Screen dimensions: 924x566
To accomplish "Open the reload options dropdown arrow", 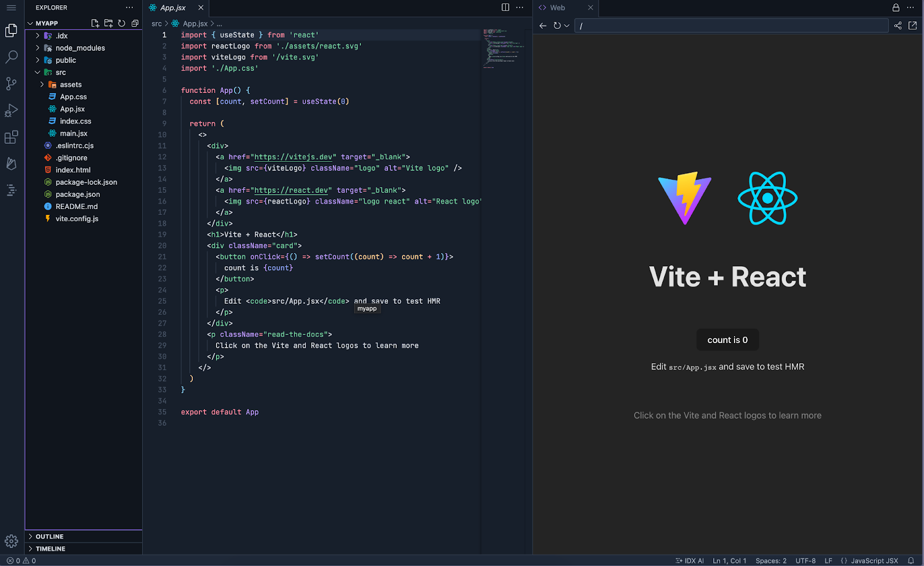I will [x=567, y=25].
